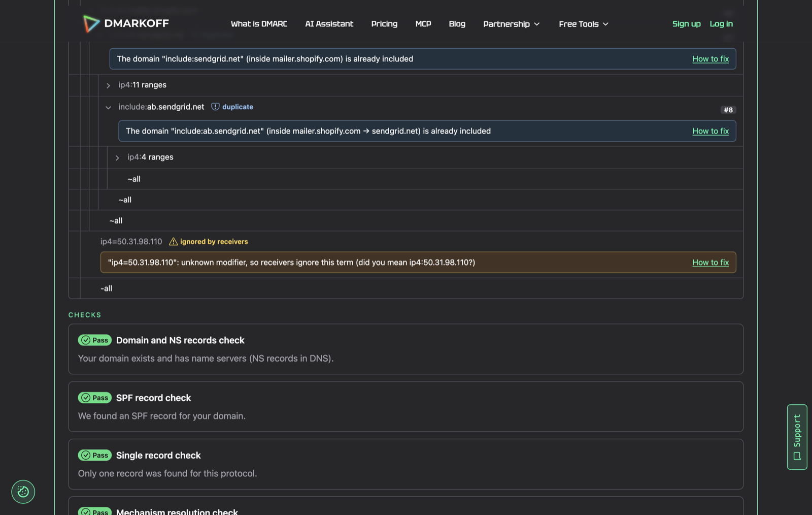Click the -all term at the bottom
The image size is (812, 515).
point(106,288)
